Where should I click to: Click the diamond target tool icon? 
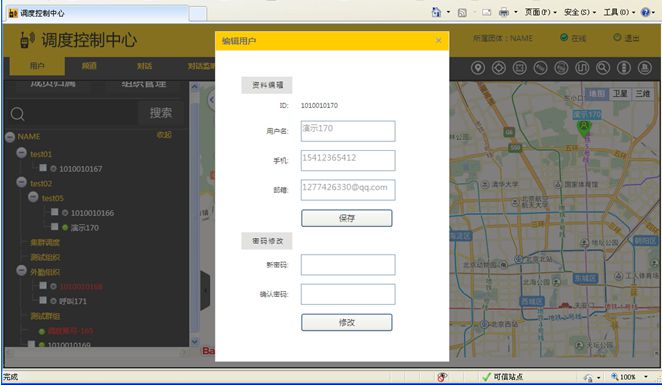[499, 68]
